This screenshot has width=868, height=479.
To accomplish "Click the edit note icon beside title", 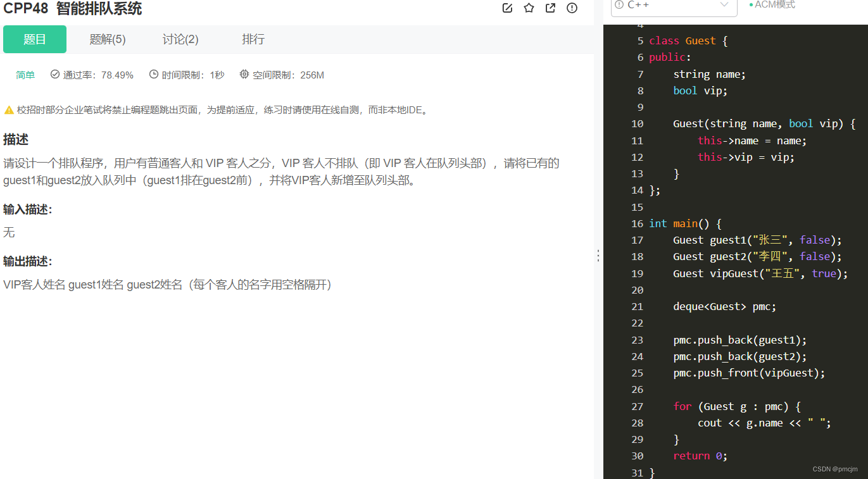I will pos(507,8).
